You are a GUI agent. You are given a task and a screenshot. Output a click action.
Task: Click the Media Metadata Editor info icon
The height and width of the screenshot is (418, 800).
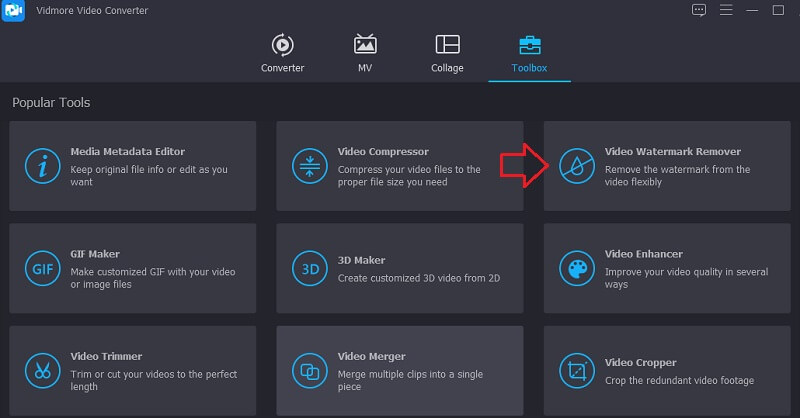(42, 166)
